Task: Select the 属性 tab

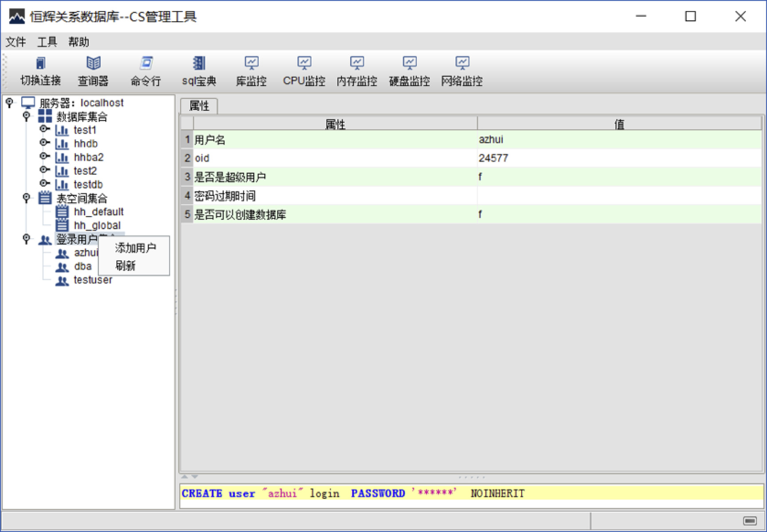Action: [199, 106]
